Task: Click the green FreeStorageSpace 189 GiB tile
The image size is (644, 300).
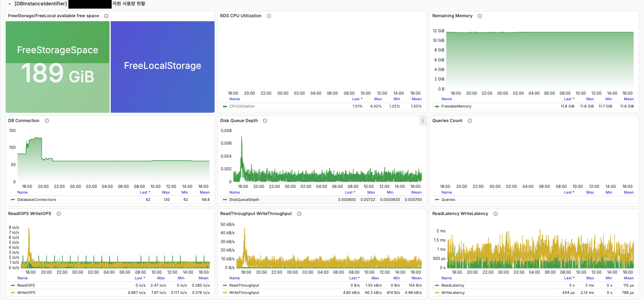Action: click(x=57, y=67)
